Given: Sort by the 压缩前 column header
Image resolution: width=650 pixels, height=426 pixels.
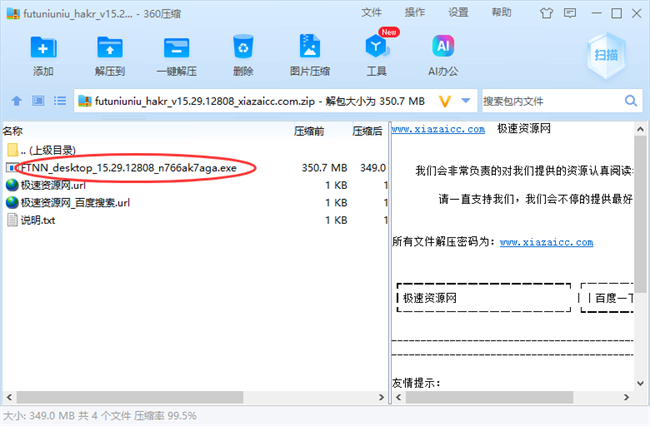Looking at the screenshot, I should 309,131.
